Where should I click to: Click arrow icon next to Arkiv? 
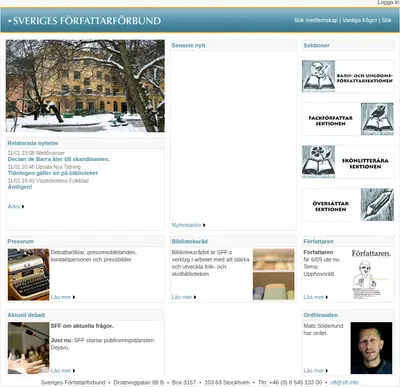[23, 207]
